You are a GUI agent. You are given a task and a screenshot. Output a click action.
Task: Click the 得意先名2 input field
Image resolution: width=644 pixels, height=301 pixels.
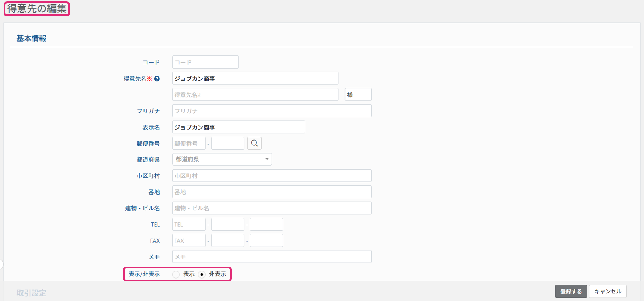pos(255,95)
